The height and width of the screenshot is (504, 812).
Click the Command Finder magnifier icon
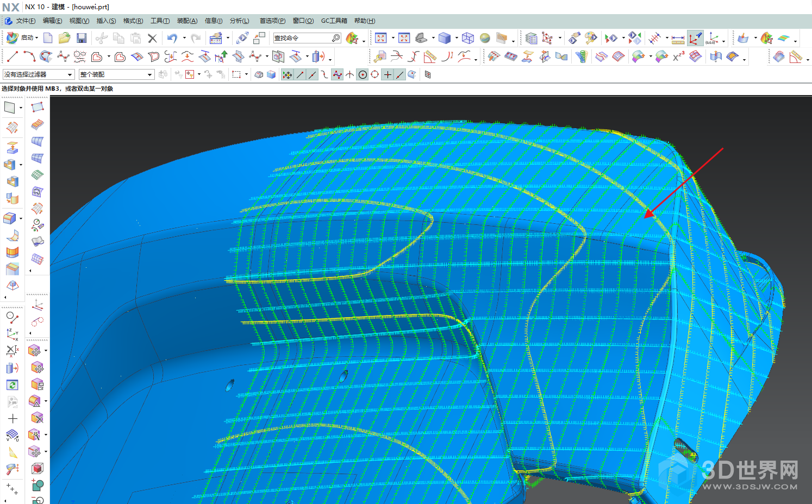click(x=336, y=38)
